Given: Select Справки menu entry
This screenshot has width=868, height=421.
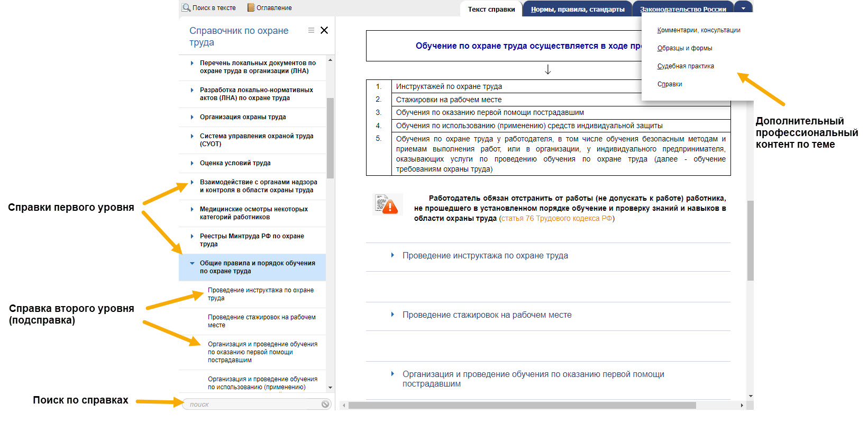Looking at the screenshot, I should click(670, 84).
